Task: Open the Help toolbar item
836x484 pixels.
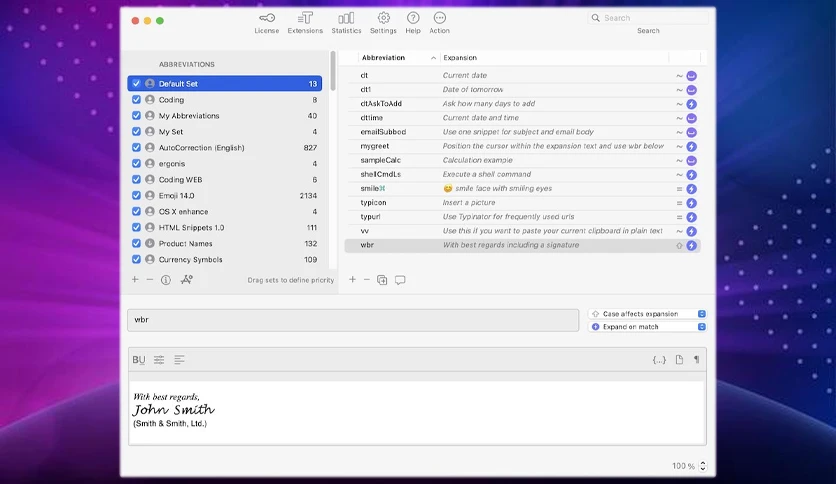Action: (413, 23)
